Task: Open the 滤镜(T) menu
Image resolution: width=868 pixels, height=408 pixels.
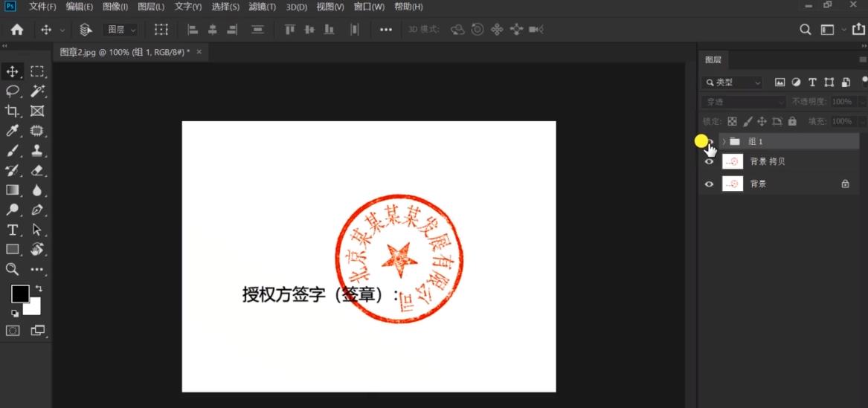Action: (263, 7)
